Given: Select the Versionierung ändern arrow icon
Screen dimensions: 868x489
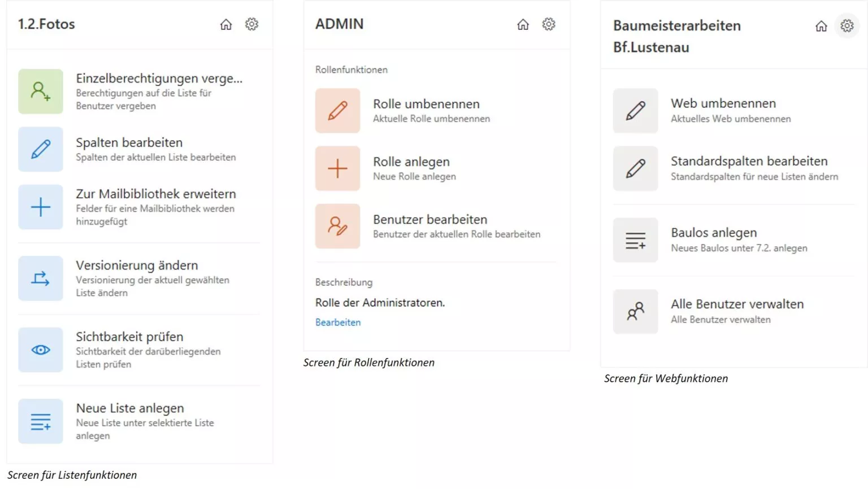Looking at the screenshot, I should (x=40, y=278).
